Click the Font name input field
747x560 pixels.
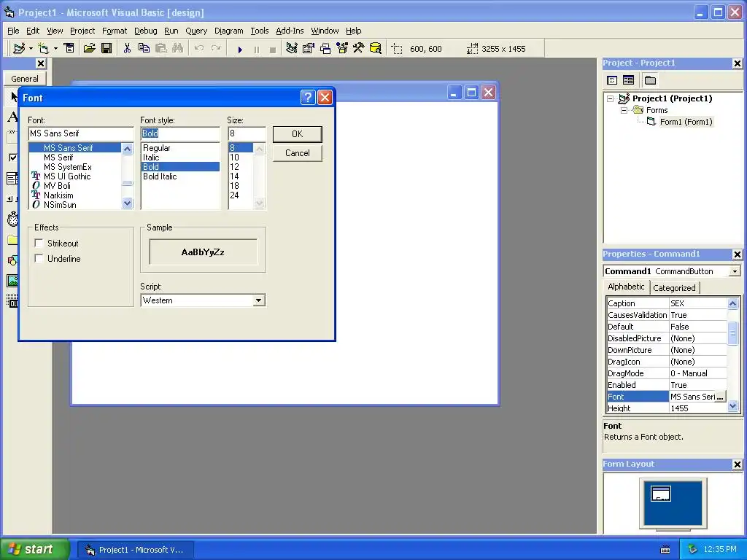(81, 134)
